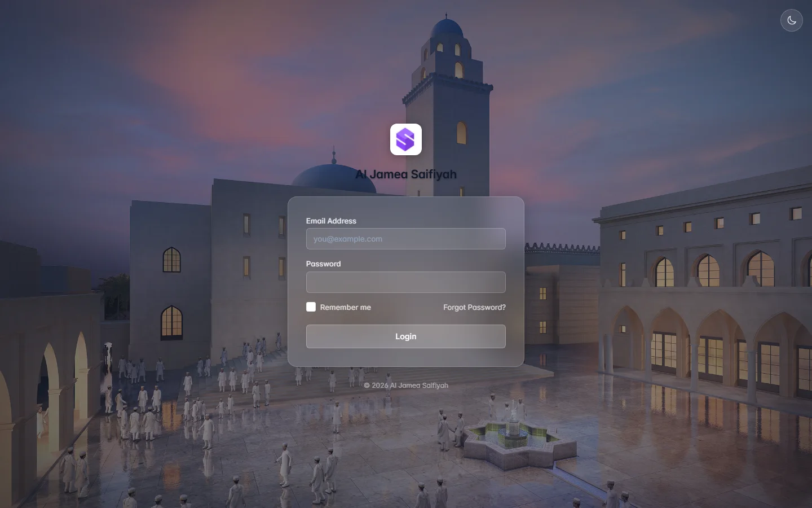Focus the Email Address input field
This screenshot has height=508, width=812.
click(406, 239)
